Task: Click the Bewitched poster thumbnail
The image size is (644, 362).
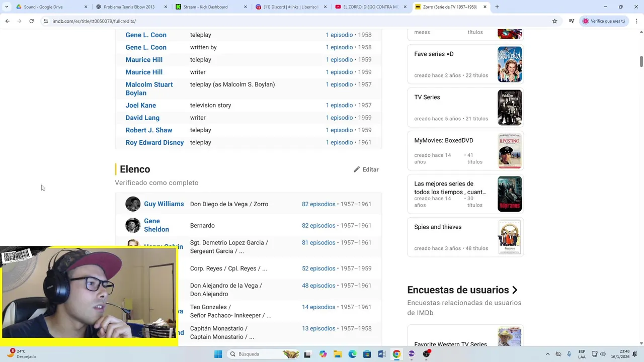Action: click(x=510, y=64)
